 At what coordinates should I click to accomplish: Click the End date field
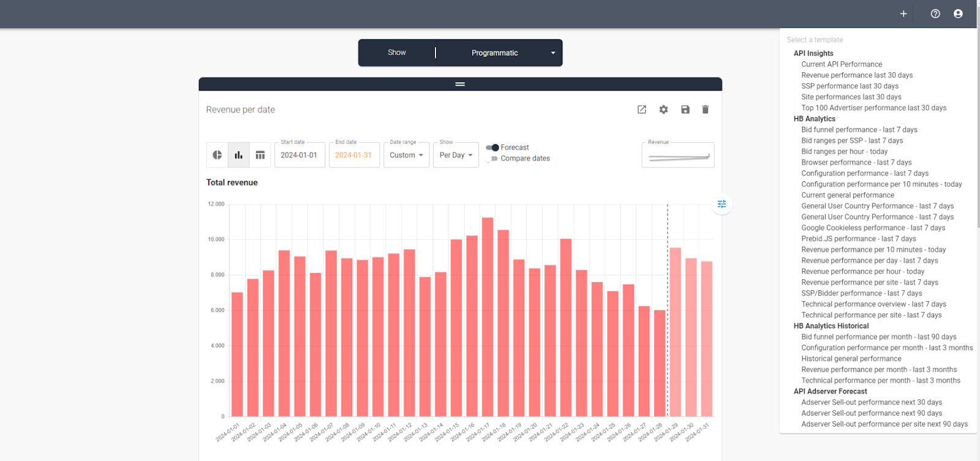click(x=354, y=155)
